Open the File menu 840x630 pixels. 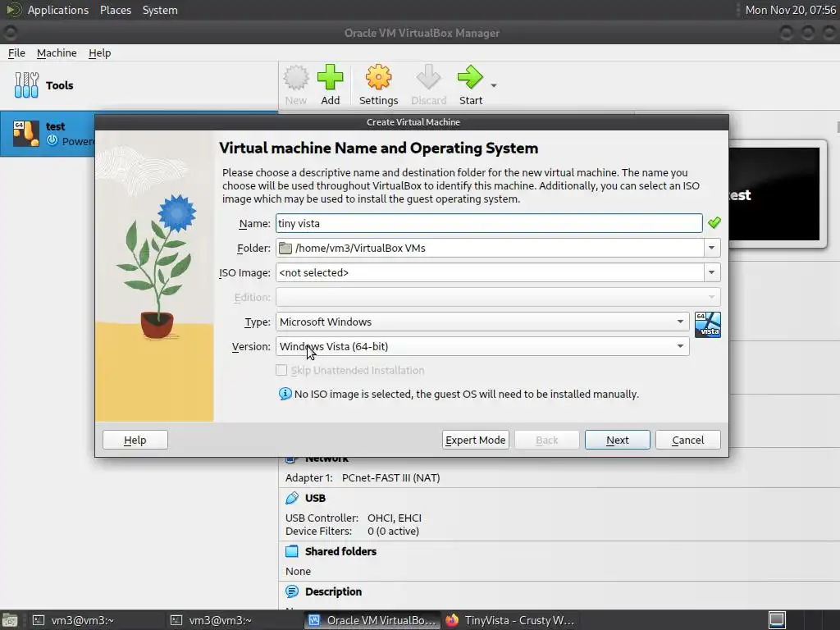[16, 53]
